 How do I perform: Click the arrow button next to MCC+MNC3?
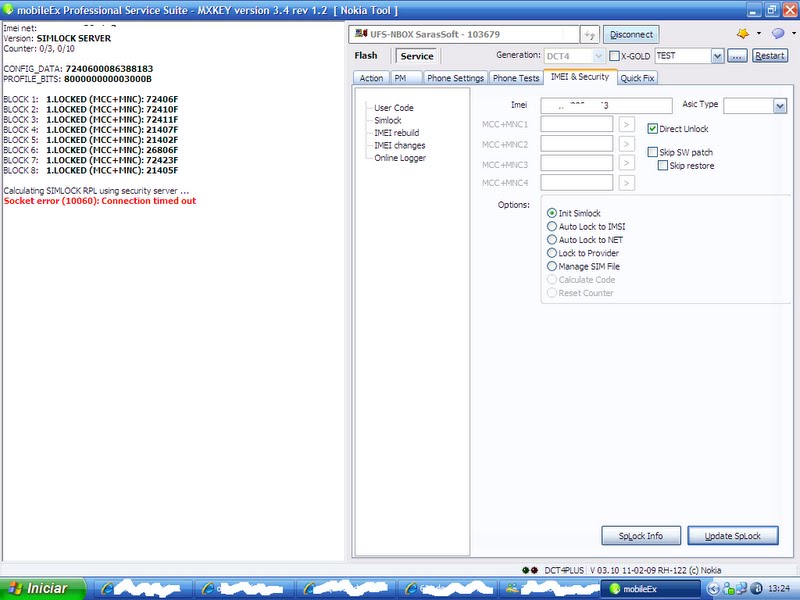click(627, 163)
